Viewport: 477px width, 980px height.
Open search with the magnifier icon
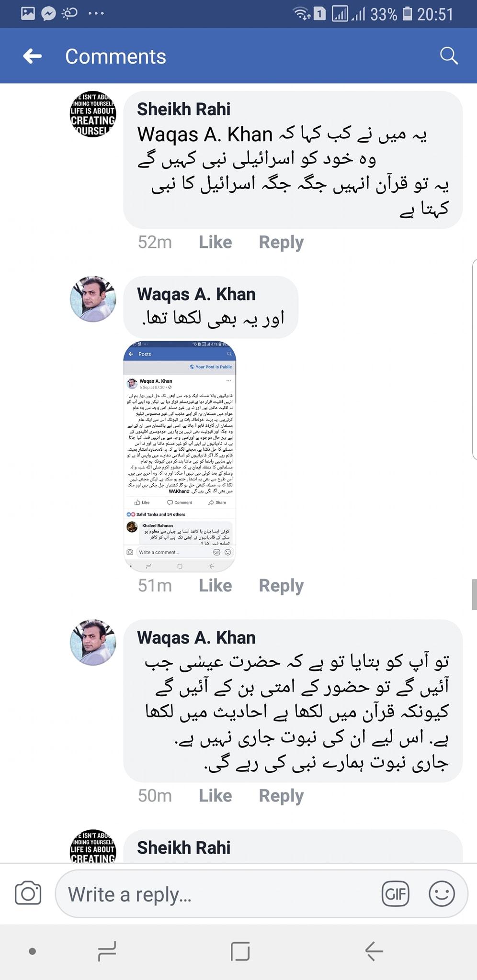coord(449,56)
